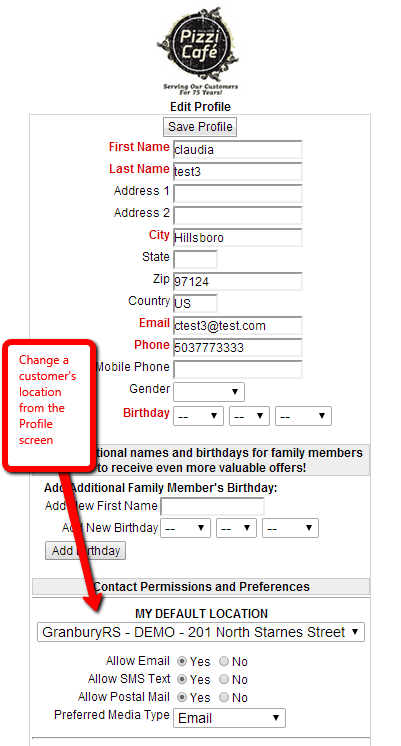401x746 pixels.
Task: Click the Add Birthday button
Action: click(x=86, y=550)
